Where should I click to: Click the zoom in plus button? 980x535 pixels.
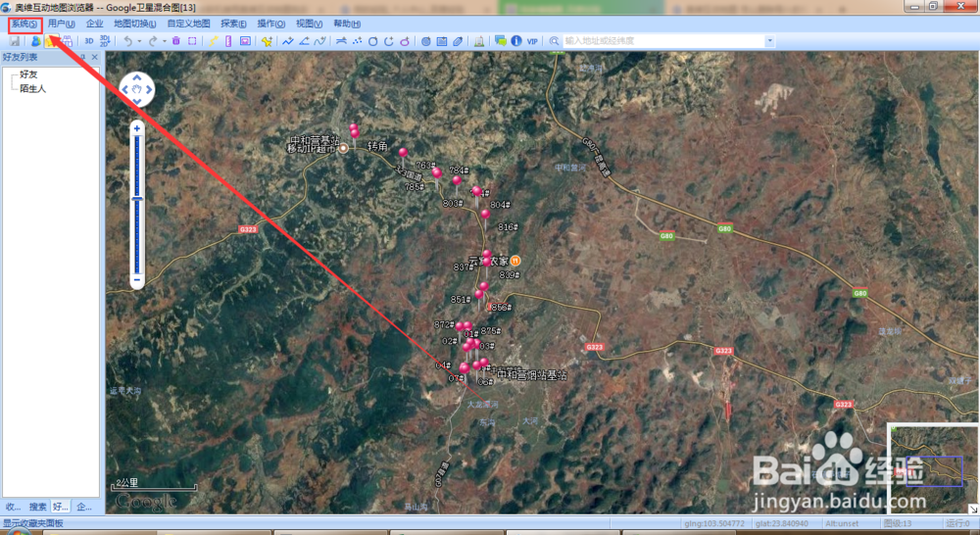point(137,128)
